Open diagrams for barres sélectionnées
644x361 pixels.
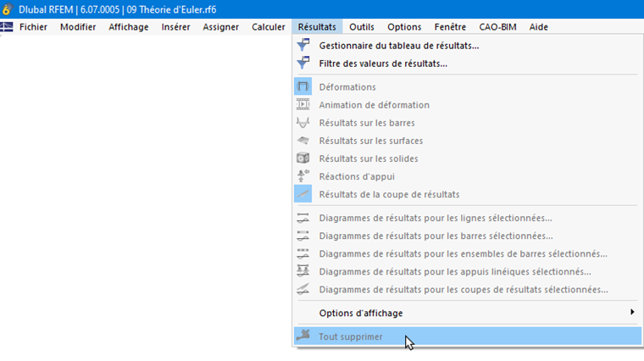[x=467, y=236]
